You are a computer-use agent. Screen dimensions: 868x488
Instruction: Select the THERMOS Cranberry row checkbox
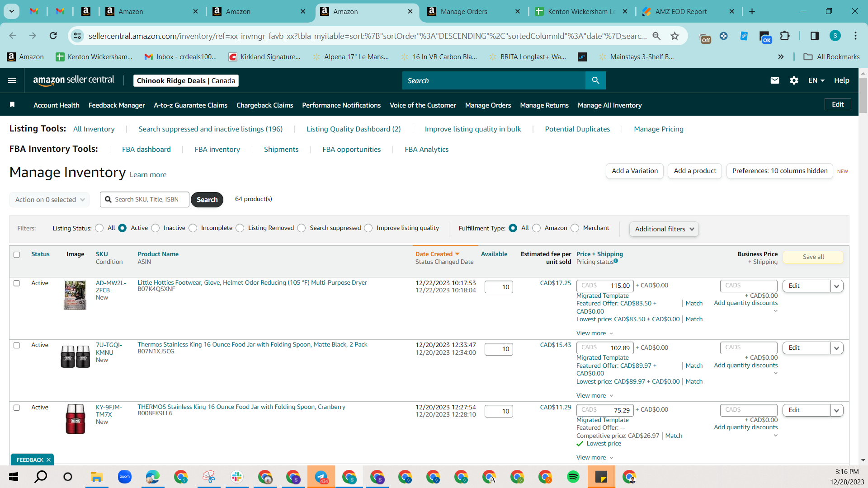17,408
